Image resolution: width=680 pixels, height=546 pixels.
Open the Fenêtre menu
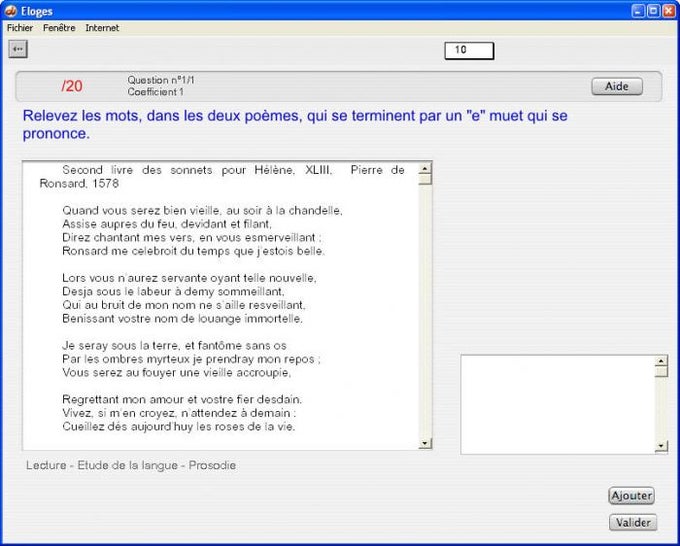[59, 28]
